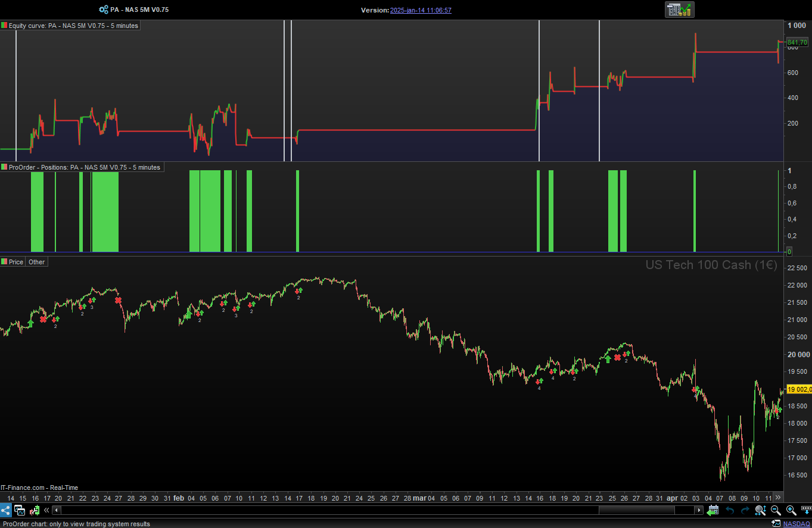Click the double left chevron beside the scrollbar
The image size is (812, 528).
click(x=46, y=510)
